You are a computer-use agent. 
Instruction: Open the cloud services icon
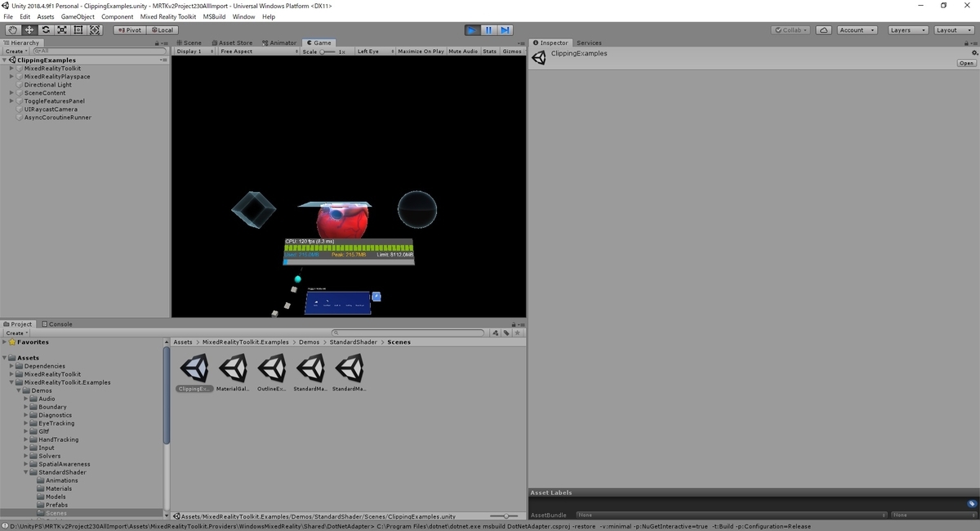point(824,30)
